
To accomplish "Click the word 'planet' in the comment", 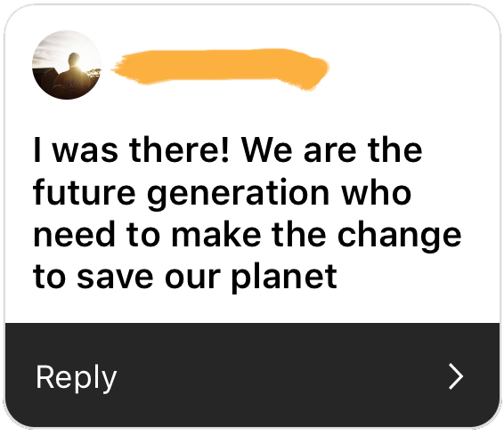I will (284, 278).
